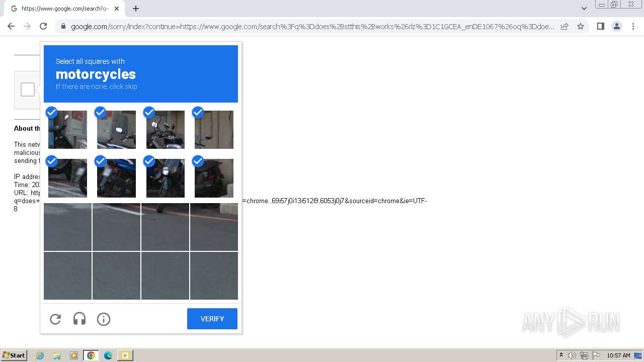Select first road tile in third row
Viewport: 644px width, 362px height.
(67, 227)
